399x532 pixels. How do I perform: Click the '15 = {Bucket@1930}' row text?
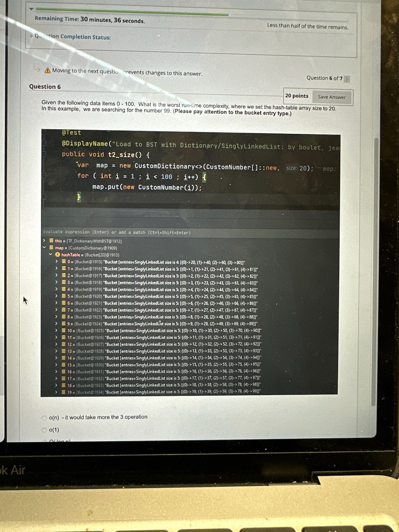coord(164,365)
